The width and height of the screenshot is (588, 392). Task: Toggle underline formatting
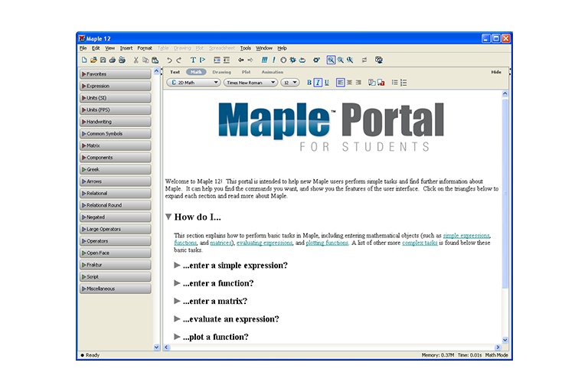tap(327, 83)
